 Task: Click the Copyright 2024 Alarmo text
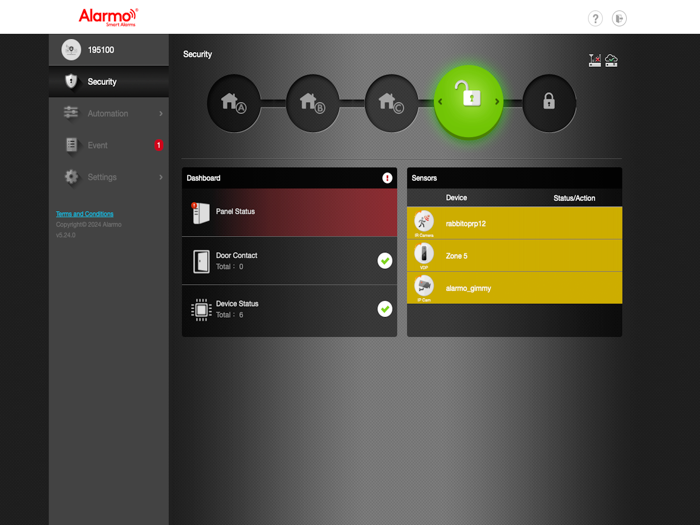tap(88, 225)
